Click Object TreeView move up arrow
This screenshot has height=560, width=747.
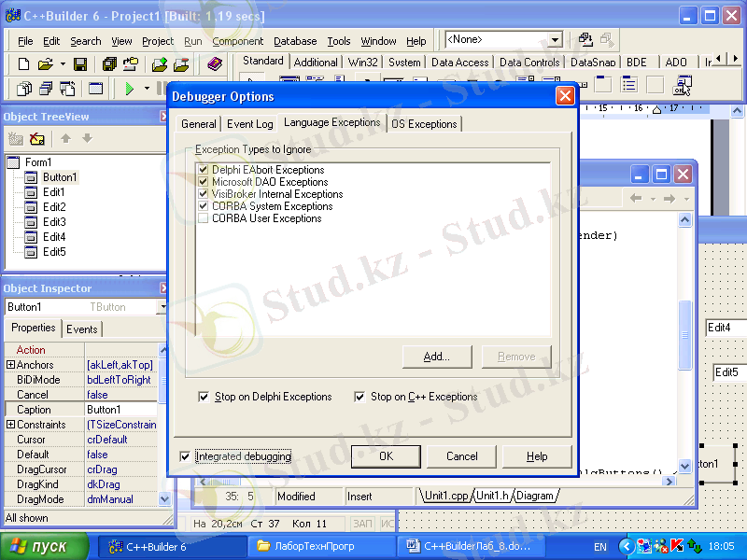pyautogui.click(x=65, y=138)
